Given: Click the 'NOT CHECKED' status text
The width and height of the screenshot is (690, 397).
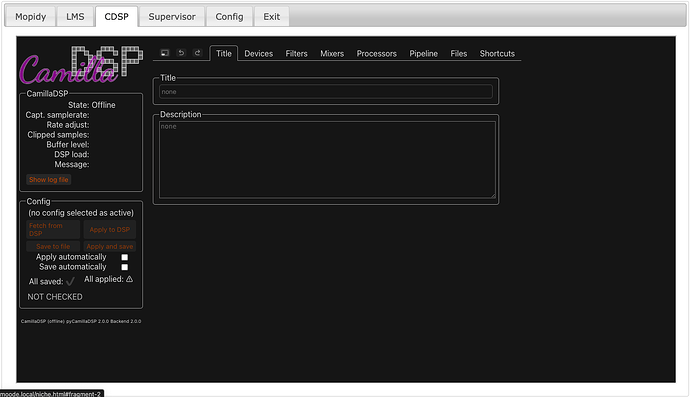Looking at the screenshot, I should (55, 297).
